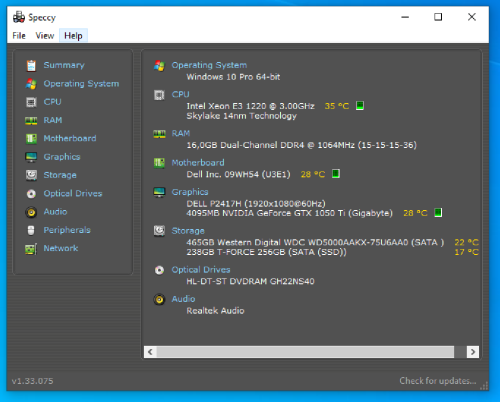
Task: Open the File menu
Action: [19, 36]
